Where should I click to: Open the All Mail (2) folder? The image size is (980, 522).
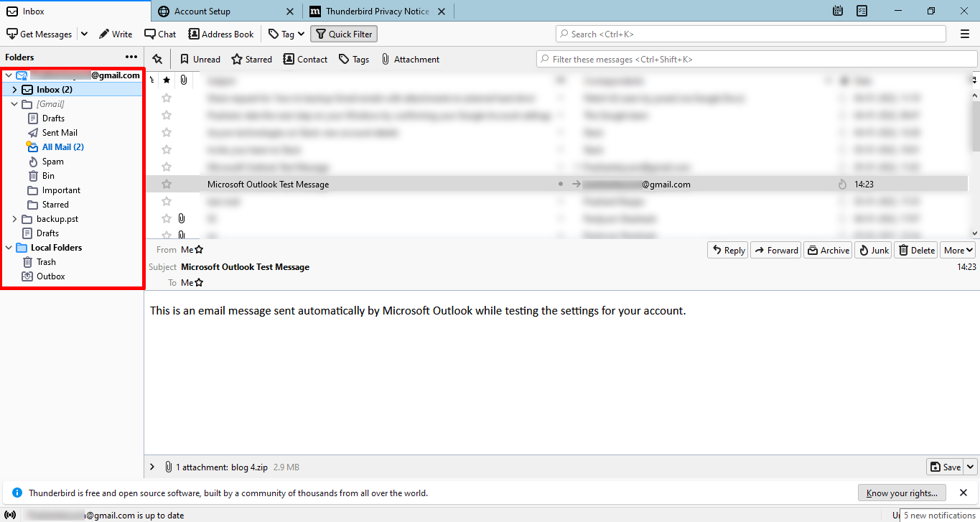[63, 147]
